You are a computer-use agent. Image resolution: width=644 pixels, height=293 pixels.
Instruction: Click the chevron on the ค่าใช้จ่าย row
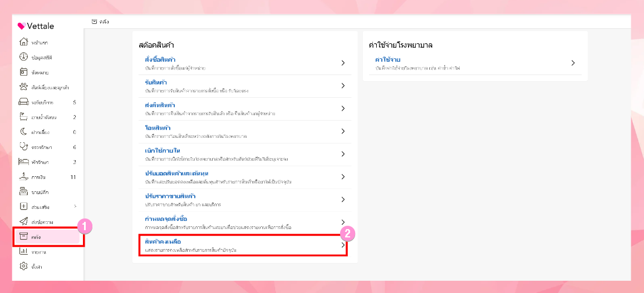573,63
